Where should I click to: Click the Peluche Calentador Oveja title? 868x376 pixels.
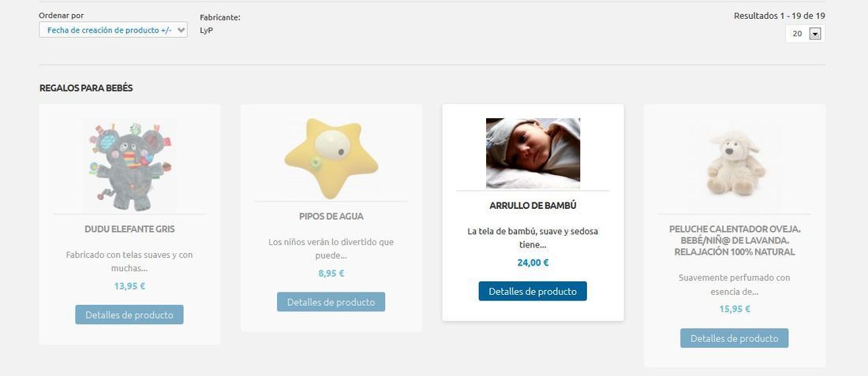click(x=735, y=240)
